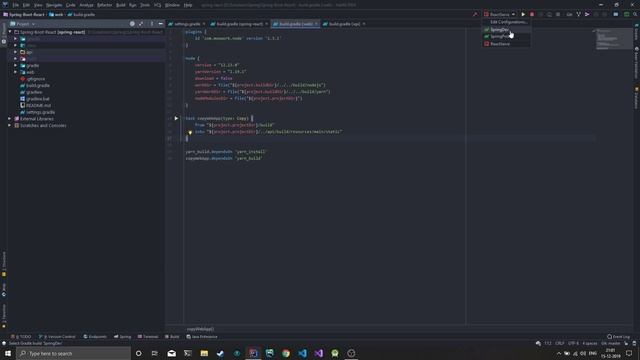The height and width of the screenshot is (360, 640).
Task: Open the Endpoints tool window
Action: (95, 337)
